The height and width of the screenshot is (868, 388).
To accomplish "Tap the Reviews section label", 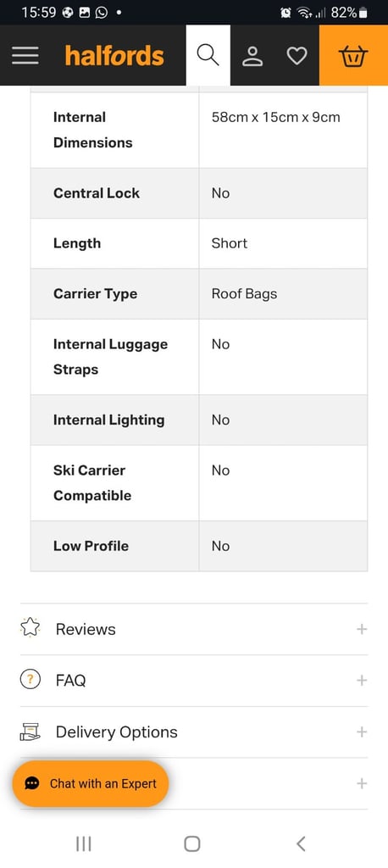I will coord(86,629).
